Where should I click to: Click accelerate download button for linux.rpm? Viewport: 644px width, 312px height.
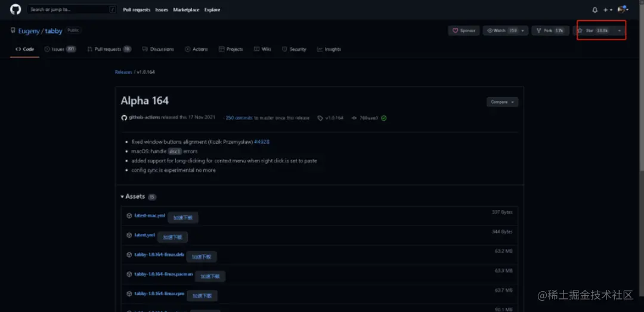[202, 296]
